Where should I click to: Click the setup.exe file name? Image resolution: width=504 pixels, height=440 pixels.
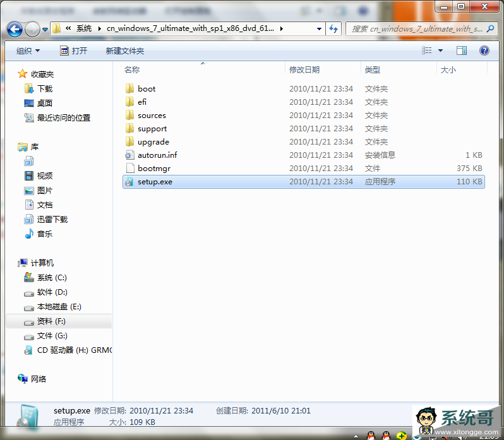[155, 182]
